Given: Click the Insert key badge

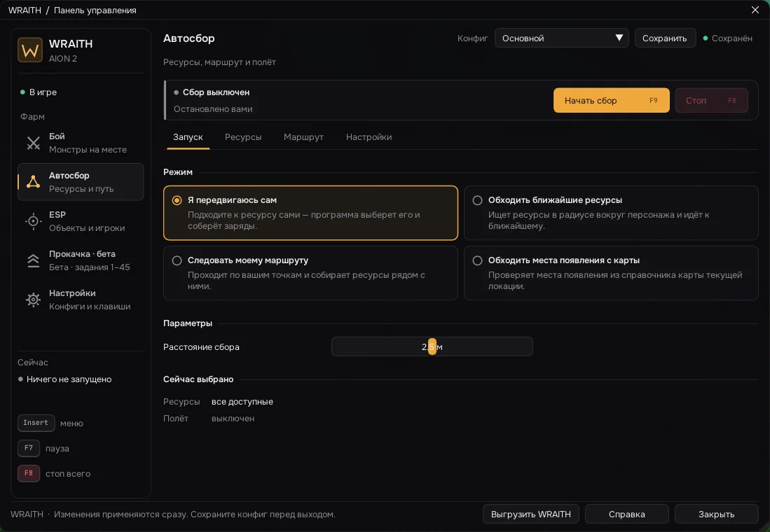Looking at the screenshot, I should [36, 423].
